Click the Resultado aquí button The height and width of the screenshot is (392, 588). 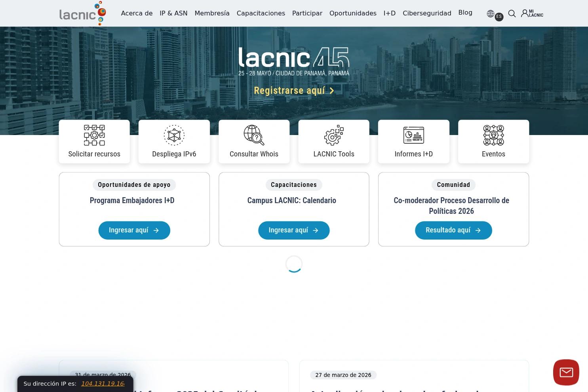[453, 230]
